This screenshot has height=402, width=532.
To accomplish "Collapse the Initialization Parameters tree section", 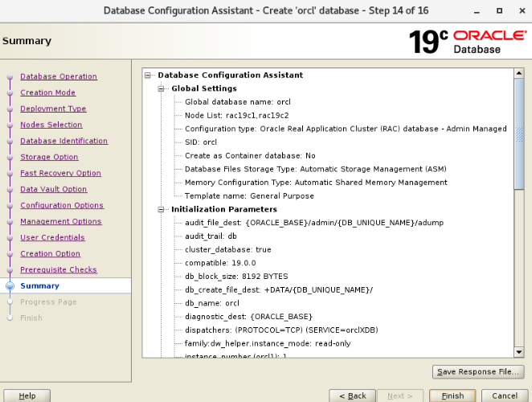I will pos(162,209).
